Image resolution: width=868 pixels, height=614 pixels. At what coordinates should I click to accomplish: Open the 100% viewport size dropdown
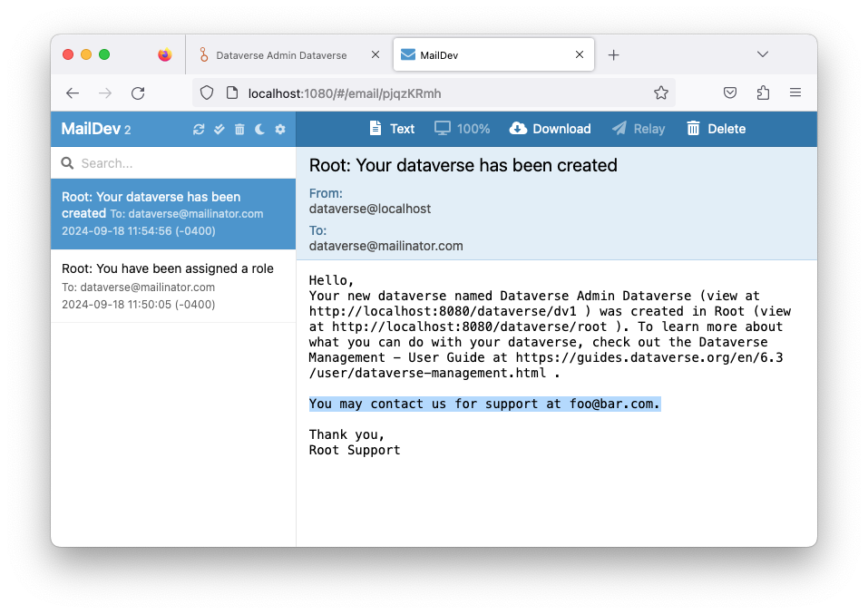click(x=462, y=129)
